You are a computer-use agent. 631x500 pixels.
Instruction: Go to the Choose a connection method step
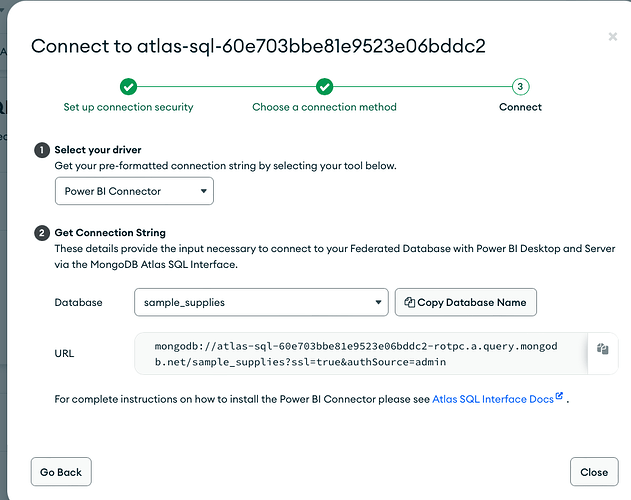coord(324,107)
